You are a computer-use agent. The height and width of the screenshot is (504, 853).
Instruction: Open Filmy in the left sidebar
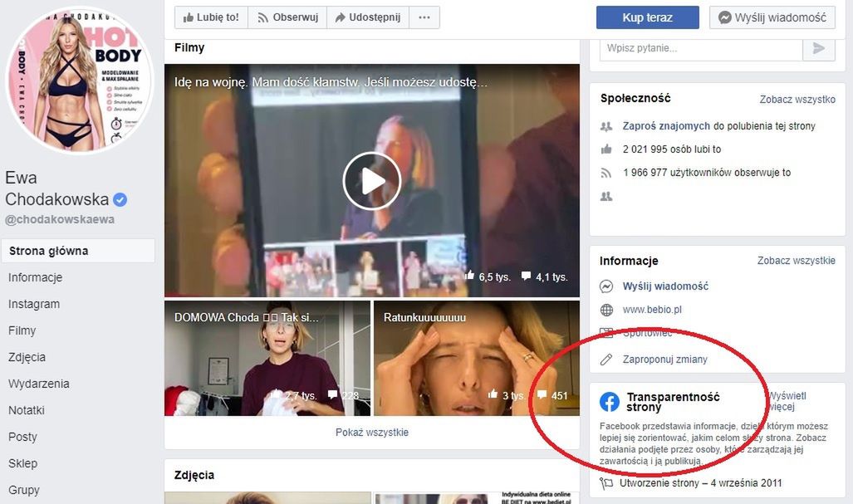[22, 330]
